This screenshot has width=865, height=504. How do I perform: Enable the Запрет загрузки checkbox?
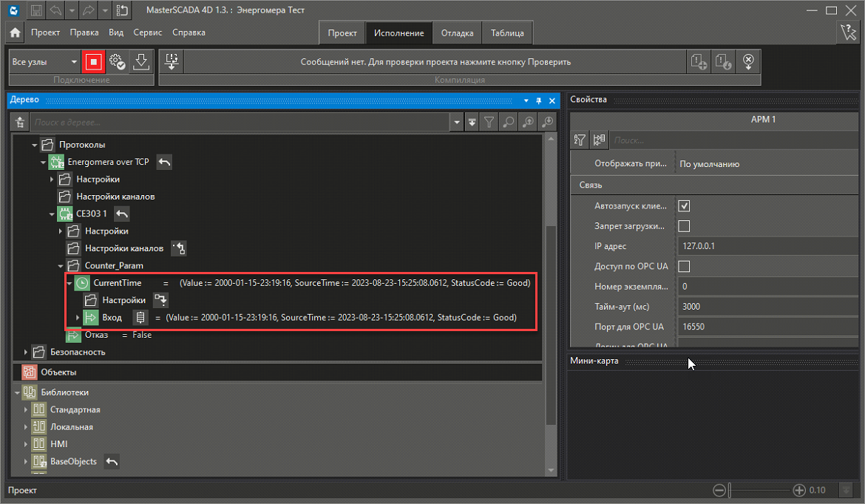[684, 226]
